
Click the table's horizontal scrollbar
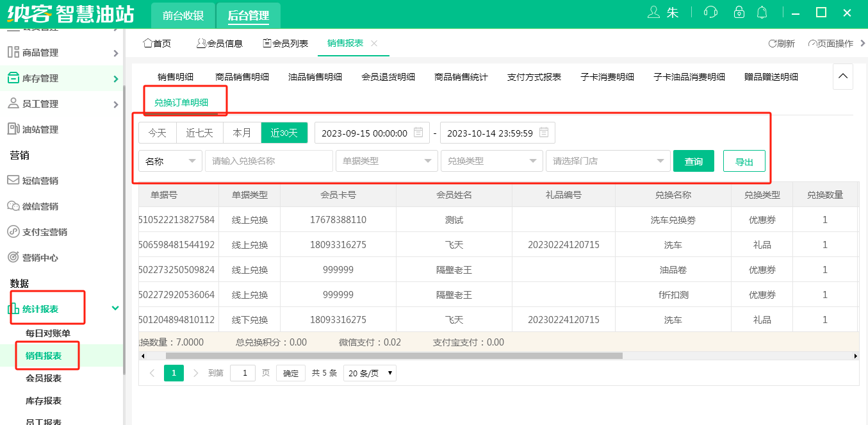[394, 356]
